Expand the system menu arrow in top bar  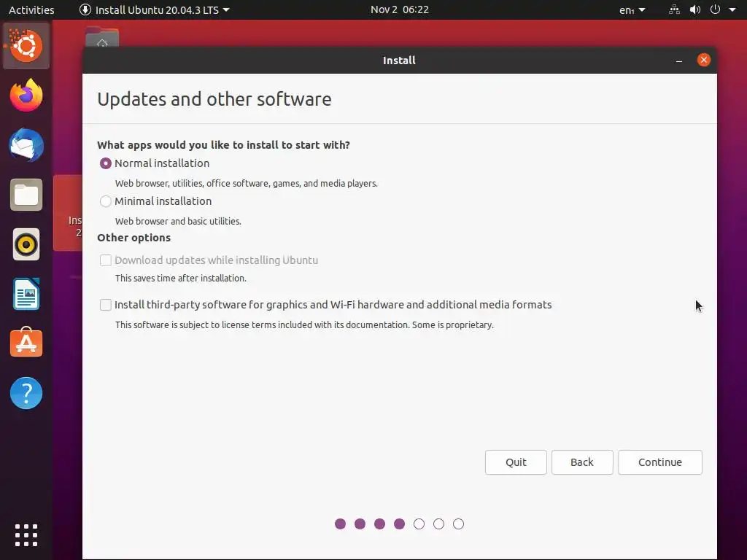pos(732,9)
